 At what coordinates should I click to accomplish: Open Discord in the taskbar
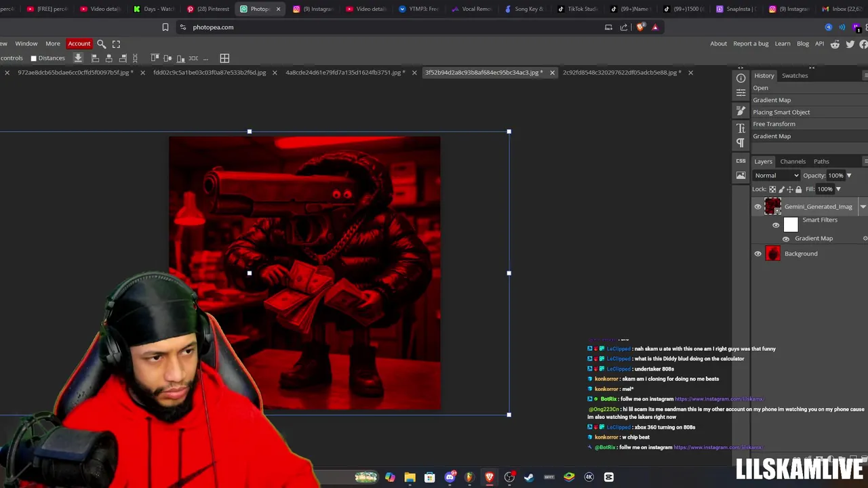point(450,477)
